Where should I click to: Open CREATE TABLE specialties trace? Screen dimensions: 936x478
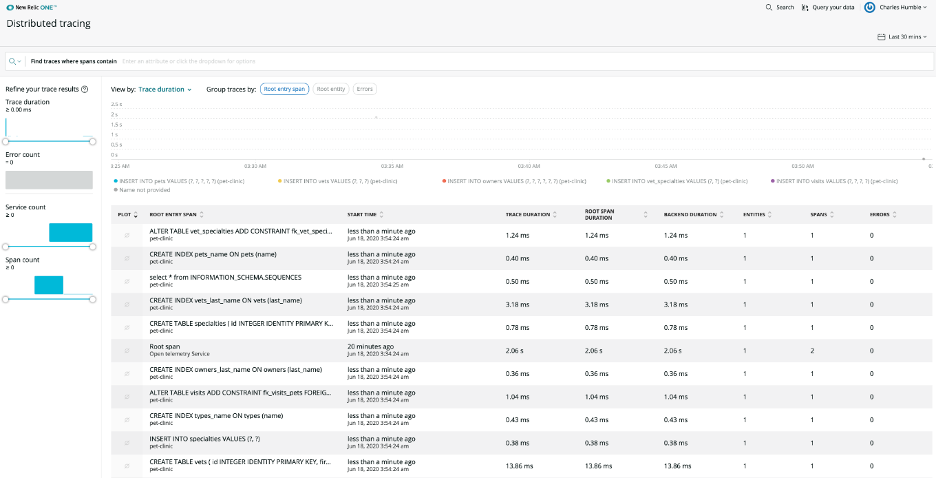(241, 323)
